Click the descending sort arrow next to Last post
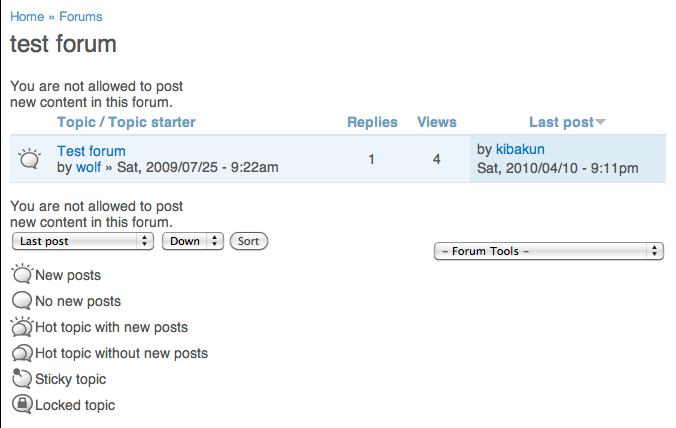676x428 pixels. (x=601, y=122)
